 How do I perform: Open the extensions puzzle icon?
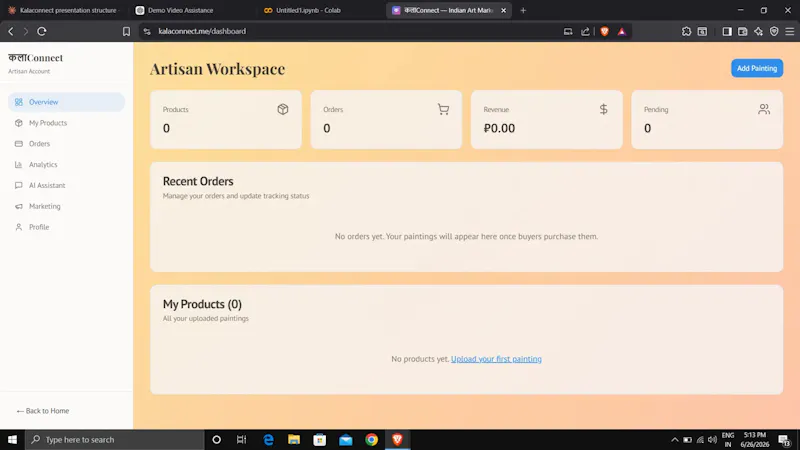tap(686, 32)
